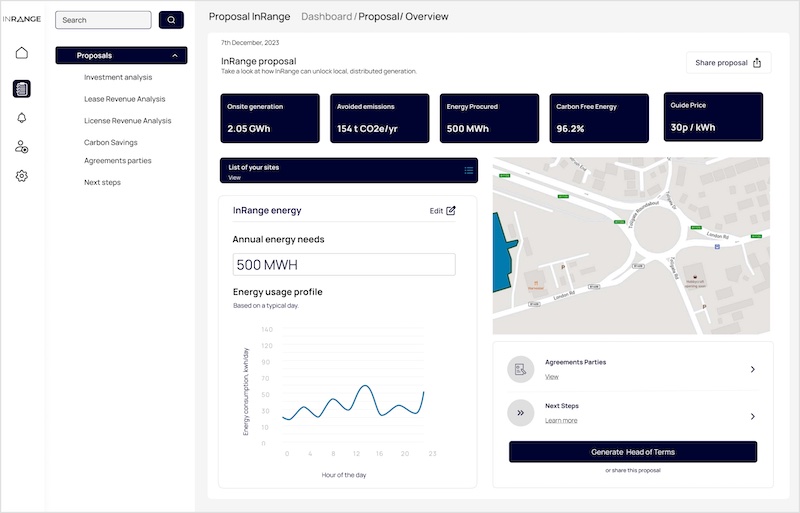Click the roundabout on the map

pos(657,230)
